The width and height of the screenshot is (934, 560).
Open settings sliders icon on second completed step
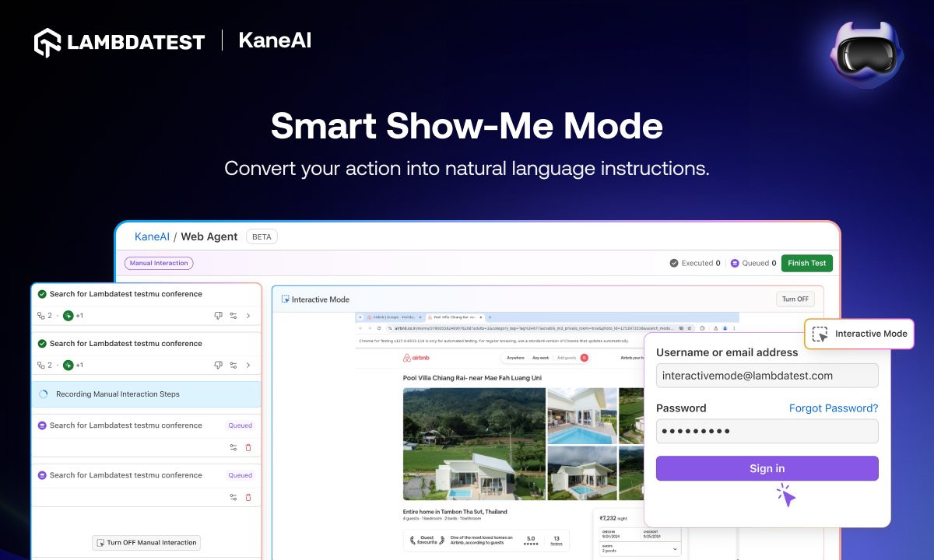[233, 366]
